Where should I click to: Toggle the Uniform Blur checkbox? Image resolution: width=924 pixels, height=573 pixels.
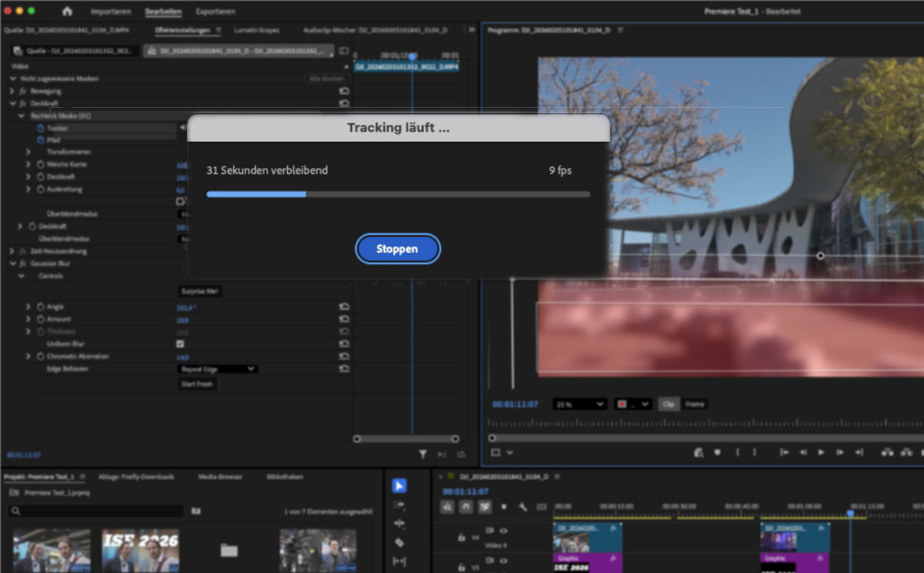pyautogui.click(x=180, y=343)
